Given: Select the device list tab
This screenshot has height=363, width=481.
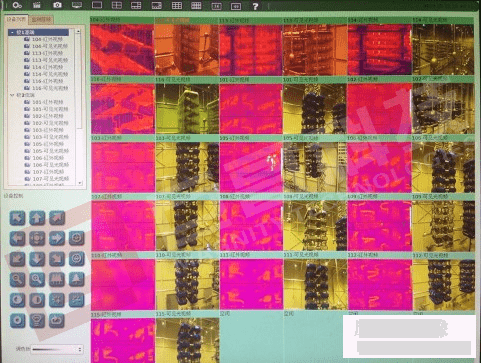Looking at the screenshot, I should 16,19.
